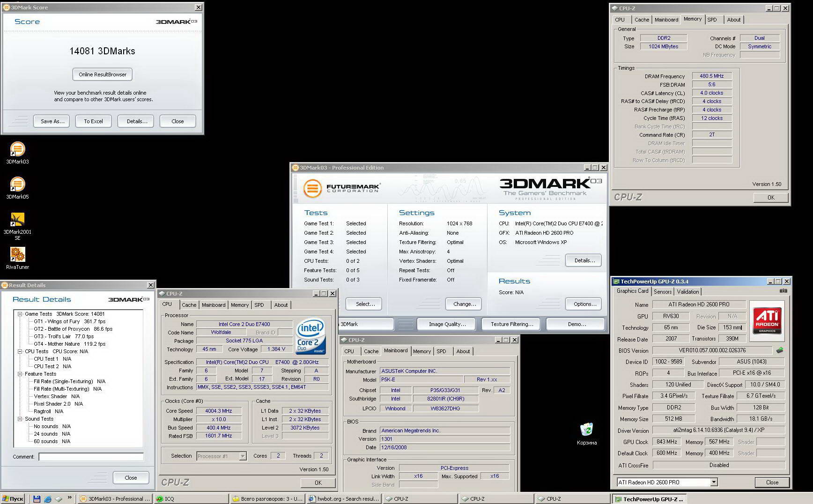Click the DRAM Frequency 480.5 MHz value
Screen dimensions: 813x504
pyautogui.click(x=711, y=76)
